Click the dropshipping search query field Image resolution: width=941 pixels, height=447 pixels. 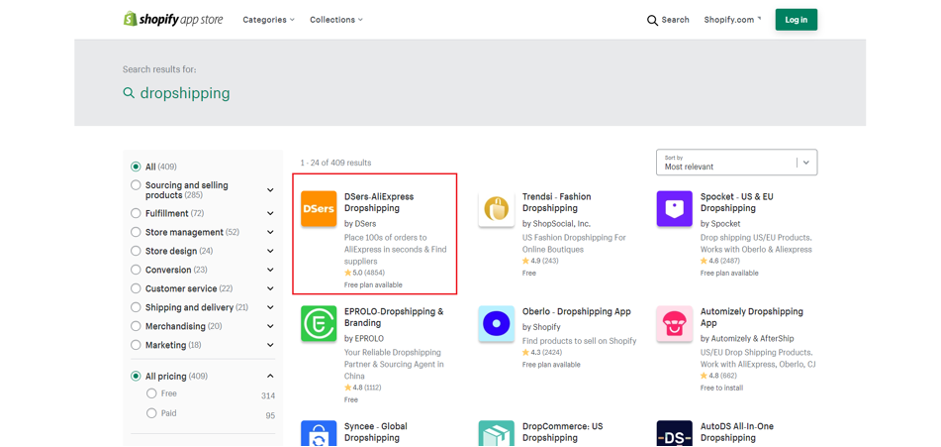coord(184,93)
